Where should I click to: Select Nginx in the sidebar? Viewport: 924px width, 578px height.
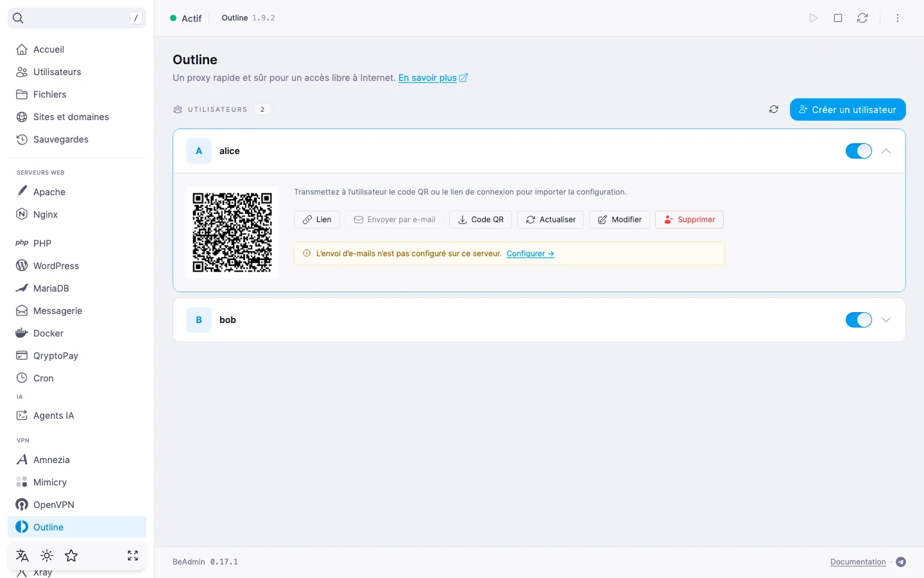click(77, 215)
